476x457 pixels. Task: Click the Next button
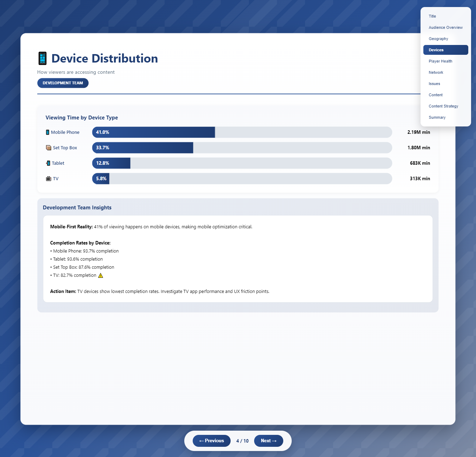click(x=269, y=441)
